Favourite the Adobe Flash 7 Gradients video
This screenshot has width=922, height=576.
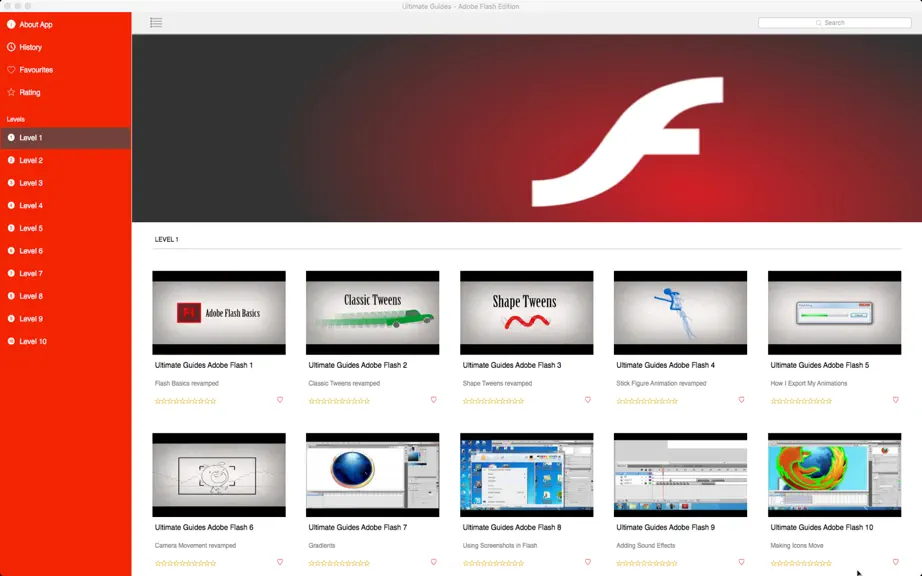coord(433,562)
